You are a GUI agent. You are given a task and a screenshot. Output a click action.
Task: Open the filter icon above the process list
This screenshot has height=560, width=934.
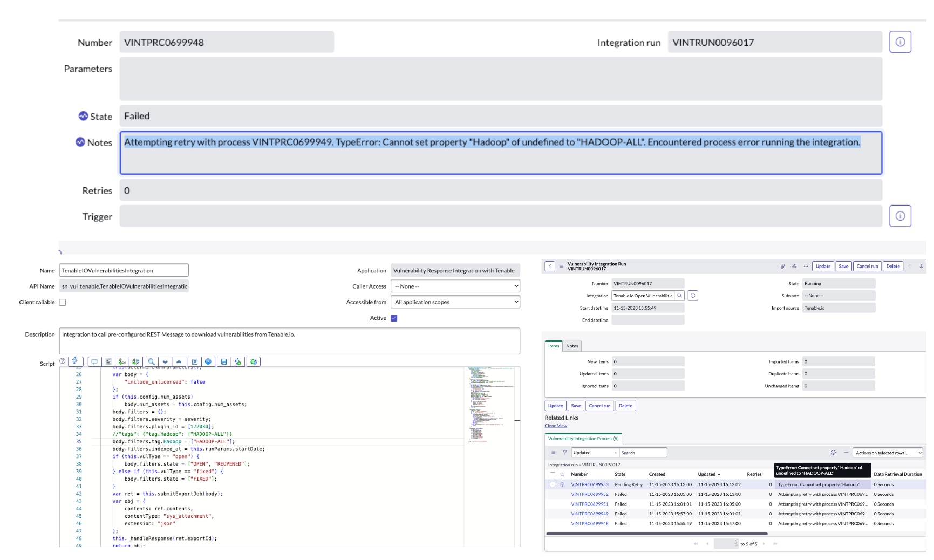(x=564, y=453)
